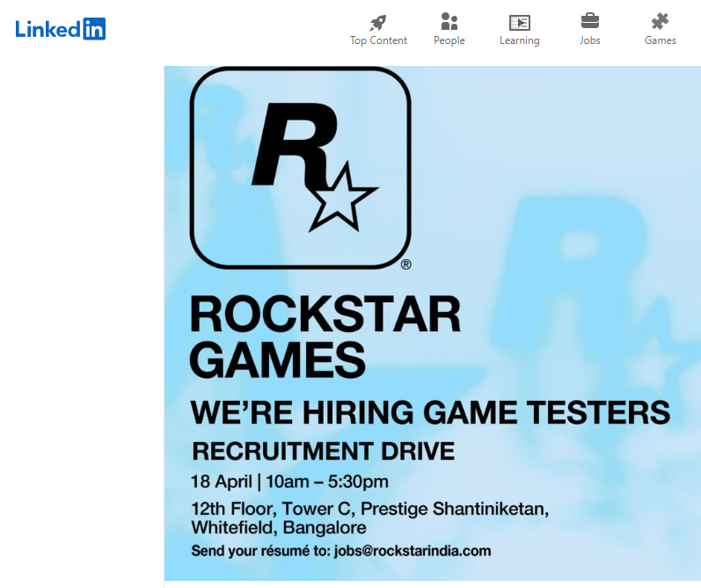
Task: Click the LinkedIn logo
Action: 60,28
